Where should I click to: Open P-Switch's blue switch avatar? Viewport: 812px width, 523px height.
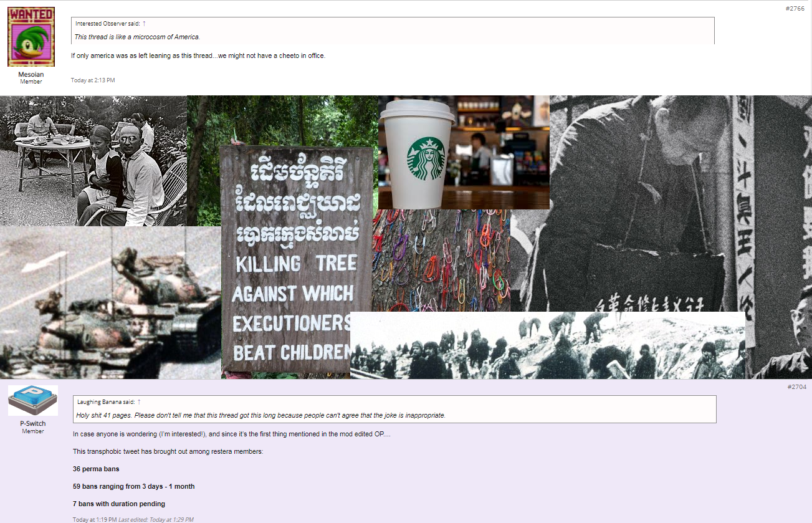click(33, 400)
